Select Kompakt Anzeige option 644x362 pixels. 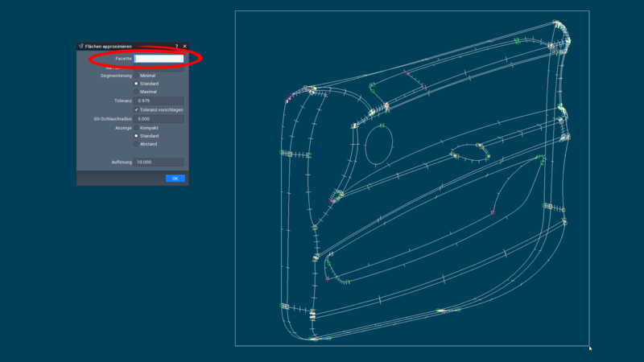tap(136, 128)
